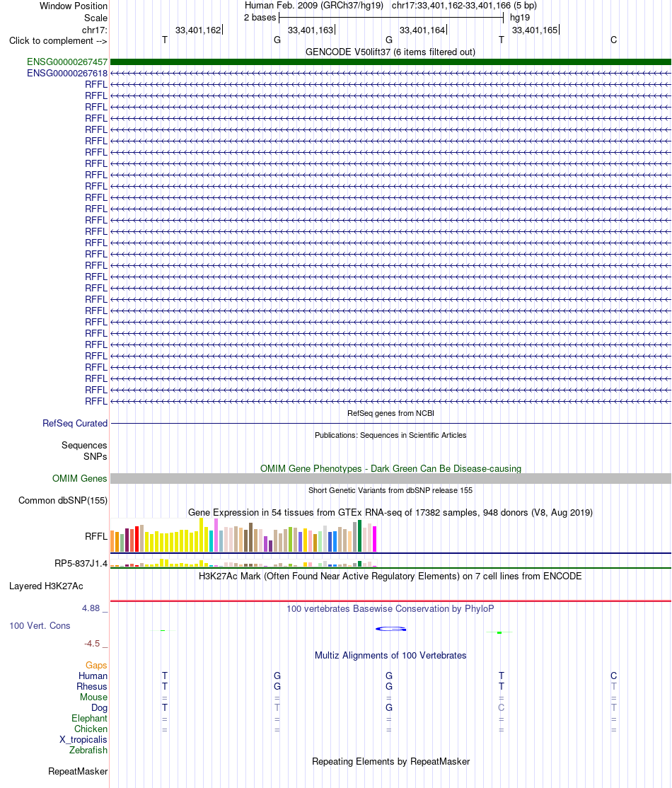Click the Common dbSNP(155) label
The image size is (672, 788).
coord(63,501)
